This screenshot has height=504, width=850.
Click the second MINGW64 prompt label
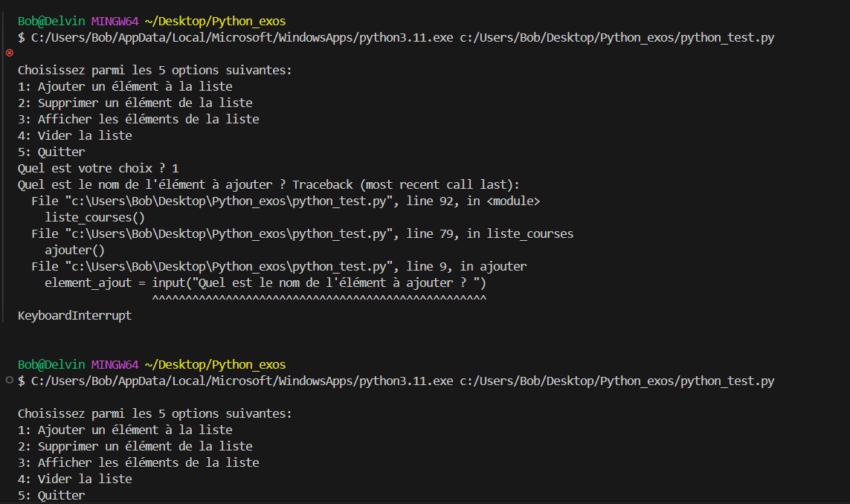115,365
